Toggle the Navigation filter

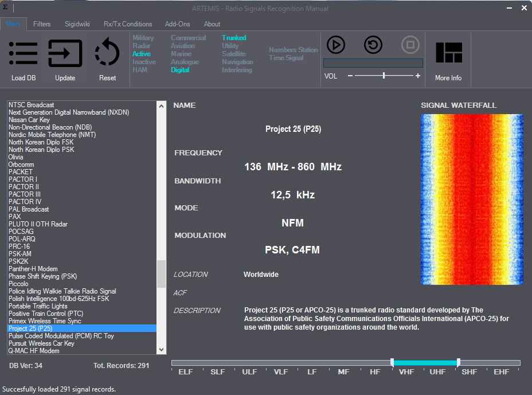(x=237, y=62)
